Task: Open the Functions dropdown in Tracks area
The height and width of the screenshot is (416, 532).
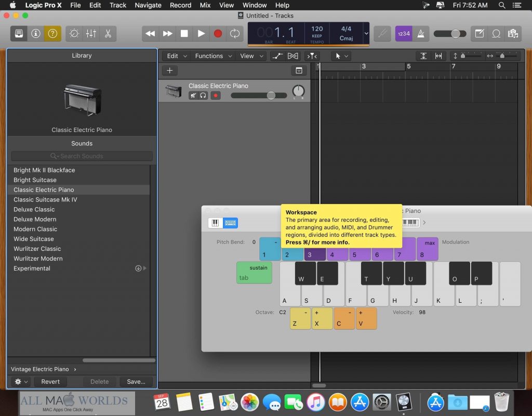Action: (x=213, y=56)
